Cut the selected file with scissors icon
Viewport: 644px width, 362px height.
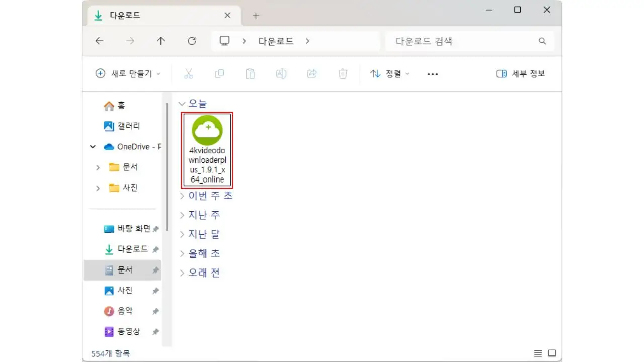[189, 74]
